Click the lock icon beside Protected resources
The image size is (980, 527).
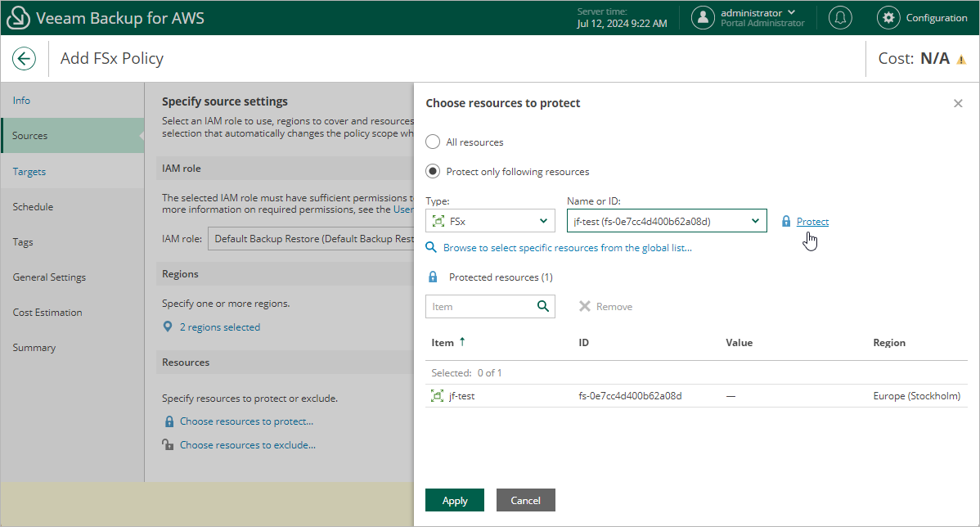(x=433, y=277)
